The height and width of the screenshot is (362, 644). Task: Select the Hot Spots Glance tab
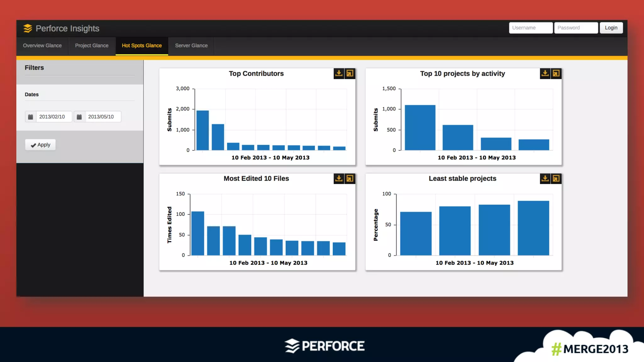[142, 46]
